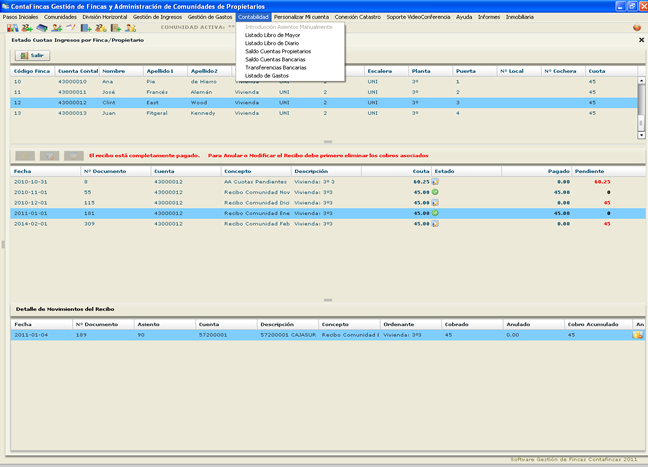Close the open Contabilidad menu
This screenshot has height=467, width=648.
pyautogui.click(x=253, y=17)
